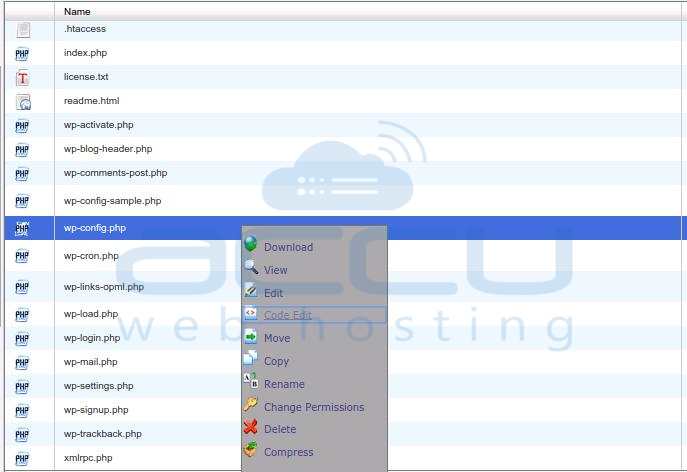Choose Copy from the context menu
The height and width of the screenshot is (472, 687).
point(276,361)
